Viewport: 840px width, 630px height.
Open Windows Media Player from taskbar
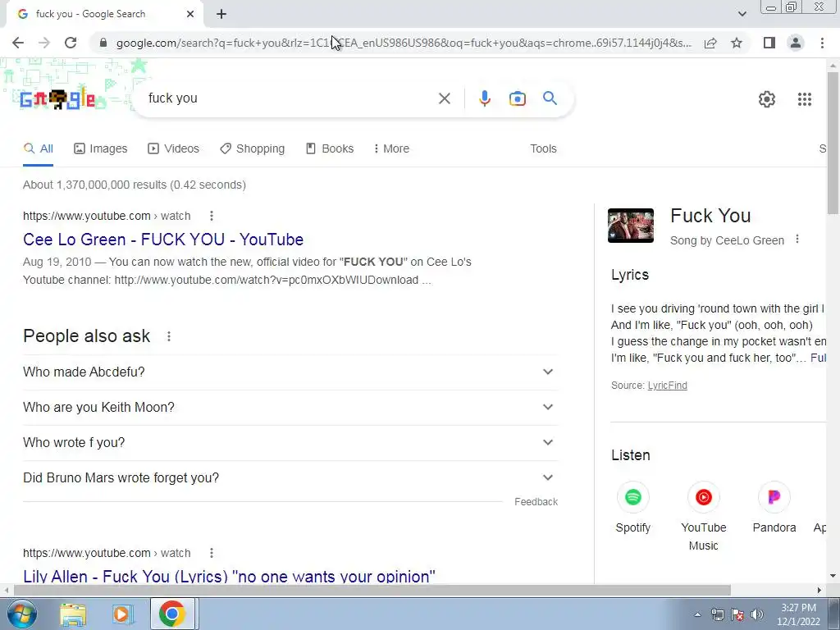(x=121, y=614)
